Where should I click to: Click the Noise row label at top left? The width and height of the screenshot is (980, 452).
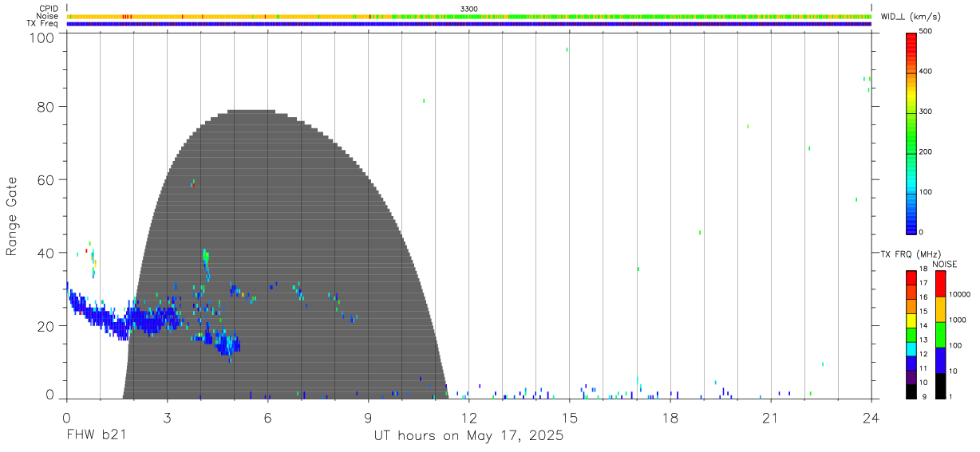coord(47,16)
